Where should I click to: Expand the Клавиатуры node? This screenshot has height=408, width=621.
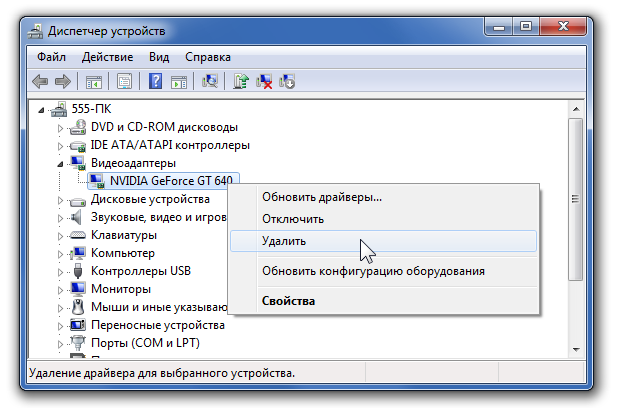pyautogui.click(x=61, y=235)
